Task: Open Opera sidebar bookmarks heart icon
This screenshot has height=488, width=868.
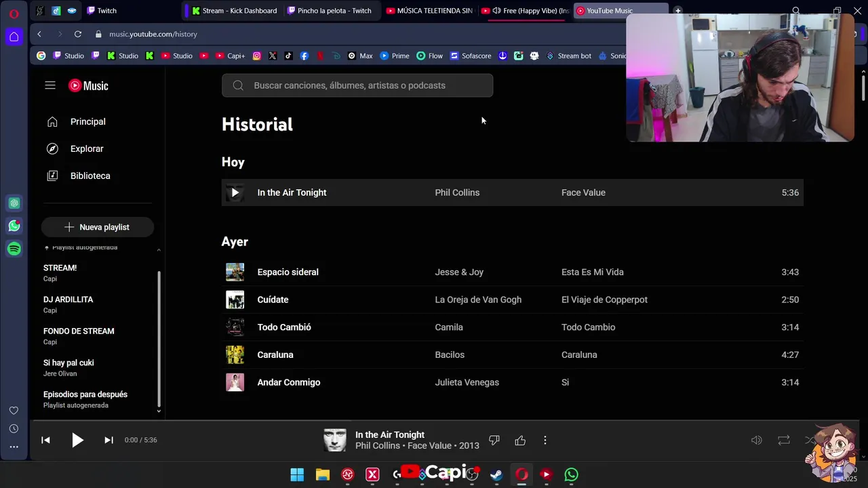Action: 14,411
